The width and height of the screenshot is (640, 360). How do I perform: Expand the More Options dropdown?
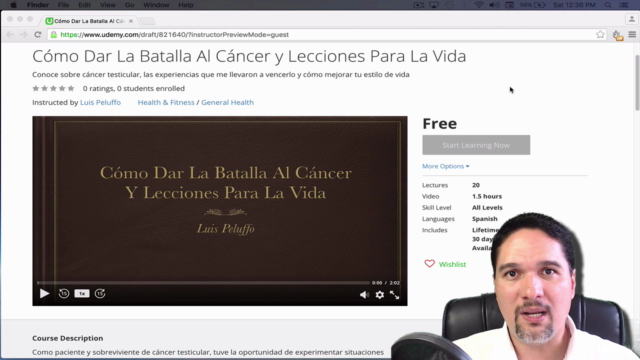[446, 166]
